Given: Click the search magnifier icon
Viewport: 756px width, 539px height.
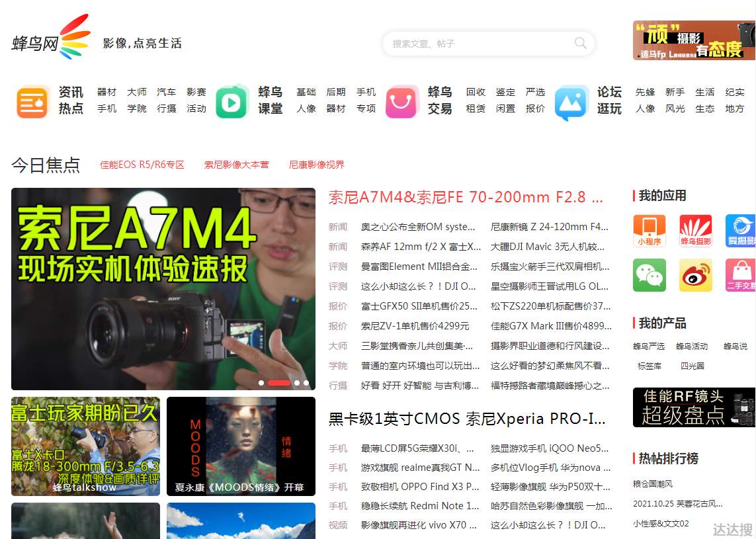Looking at the screenshot, I should tap(581, 44).
